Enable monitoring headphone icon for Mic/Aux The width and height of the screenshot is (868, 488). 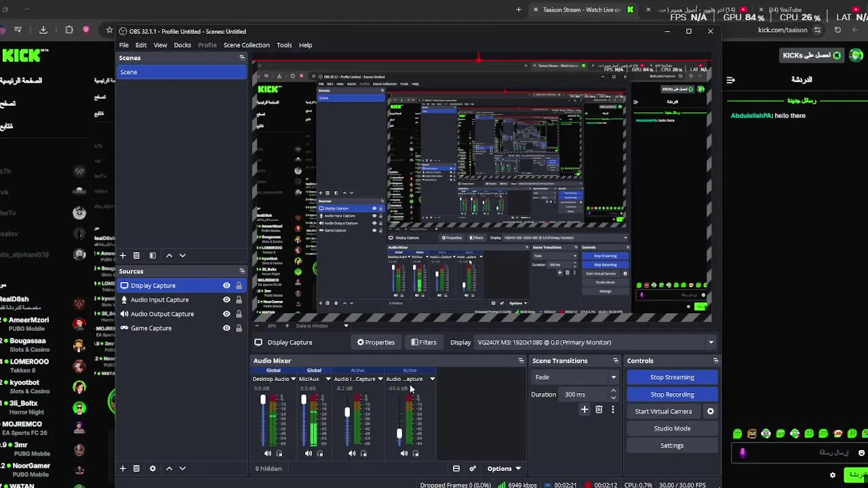tap(320, 453)
